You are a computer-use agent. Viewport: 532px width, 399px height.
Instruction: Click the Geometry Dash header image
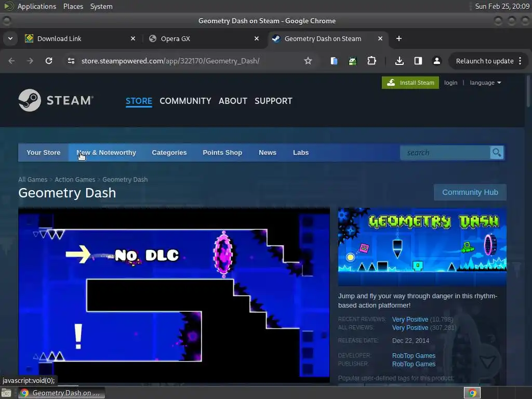[x=422, y=247]
